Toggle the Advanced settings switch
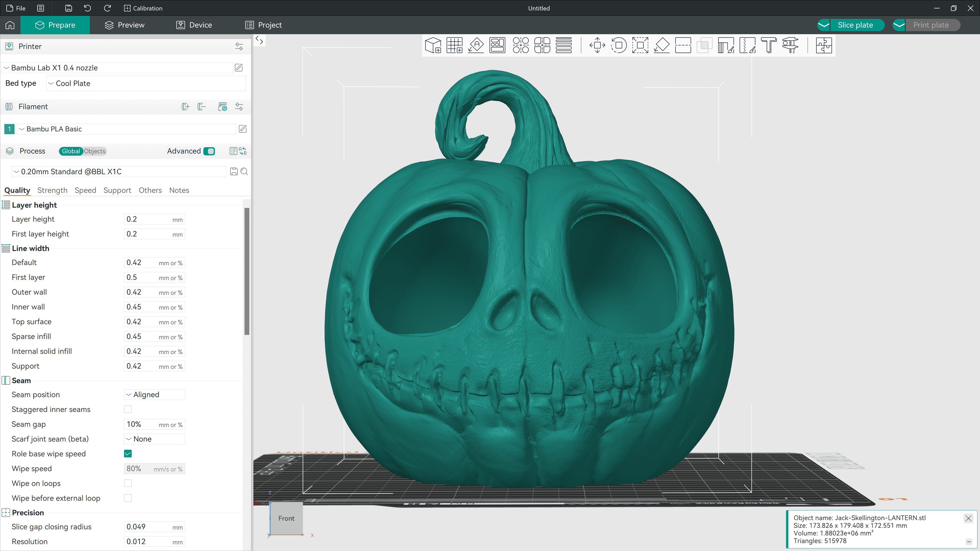This screenshot has height=551, width=980. tap(209, 151)
